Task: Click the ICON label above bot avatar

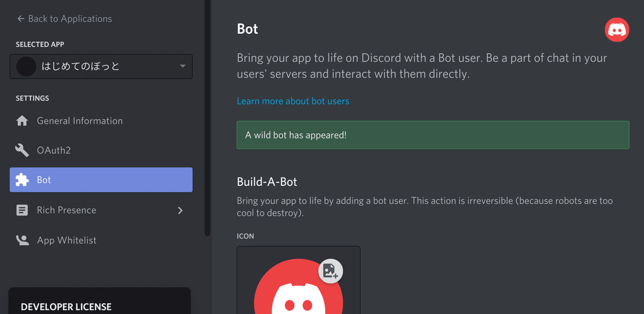Action: [245, 236]
